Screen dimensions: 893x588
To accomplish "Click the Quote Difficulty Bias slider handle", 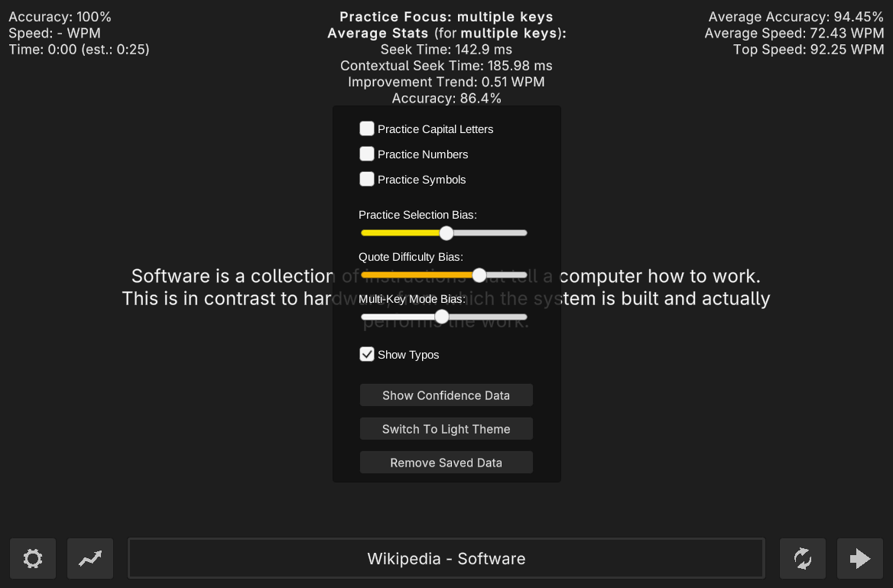I will 479,275.
